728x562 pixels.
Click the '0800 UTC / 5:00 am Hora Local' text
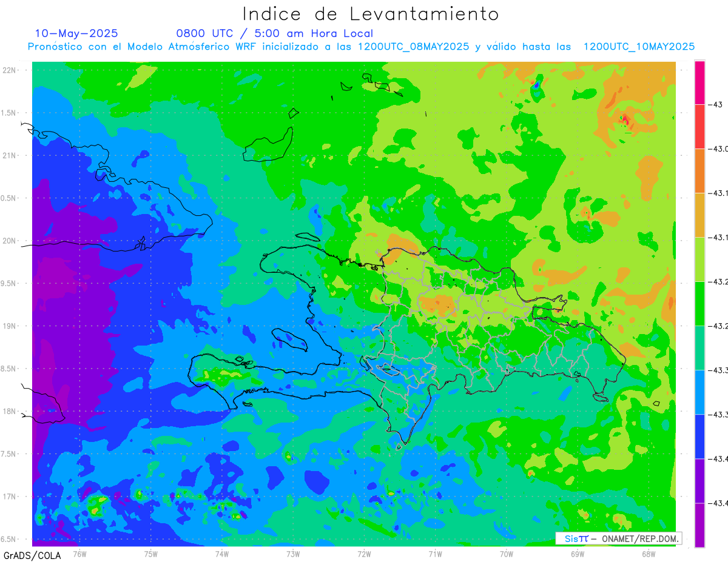[274, 33]
